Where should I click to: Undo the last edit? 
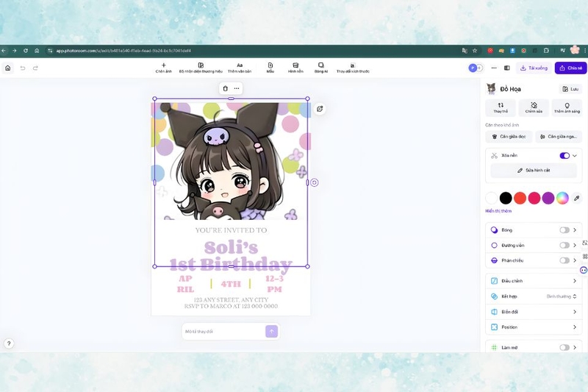[x=23, y=68]
